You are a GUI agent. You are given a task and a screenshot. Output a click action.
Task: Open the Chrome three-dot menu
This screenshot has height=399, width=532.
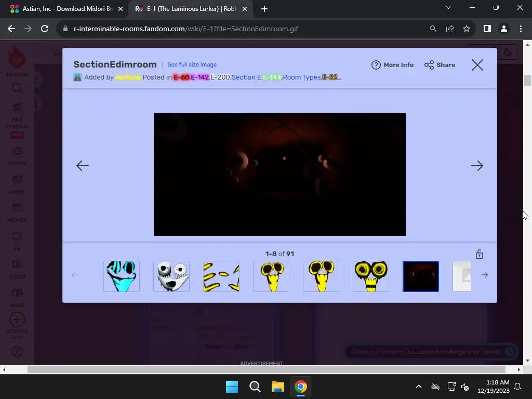tap(521, 29)
